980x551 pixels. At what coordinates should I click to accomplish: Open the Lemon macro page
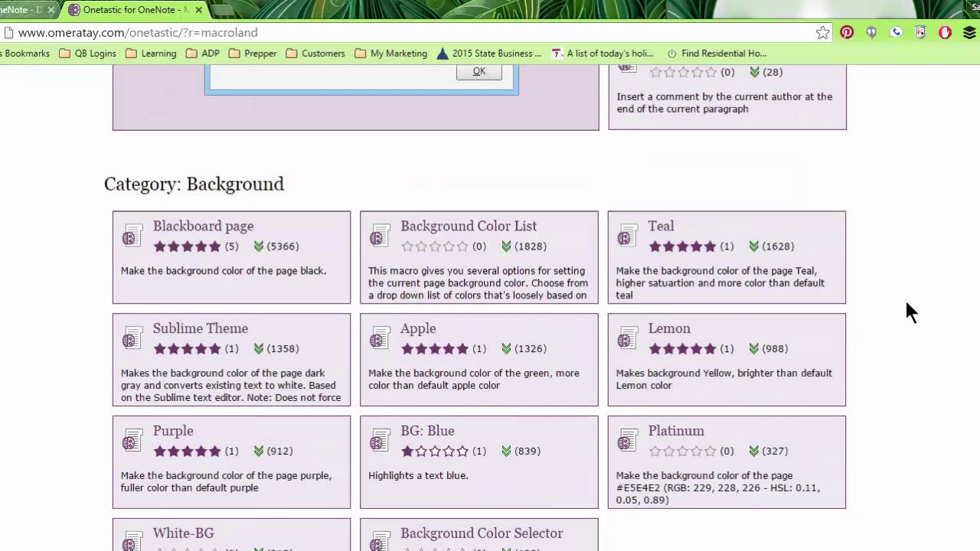pyautogui.click(x=669, y=328)
